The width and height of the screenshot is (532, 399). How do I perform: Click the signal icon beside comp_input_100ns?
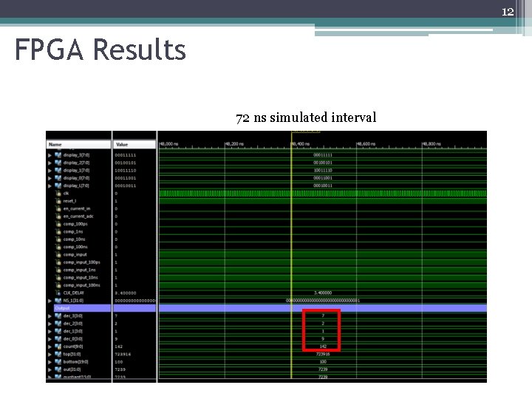tap(58, 285)
